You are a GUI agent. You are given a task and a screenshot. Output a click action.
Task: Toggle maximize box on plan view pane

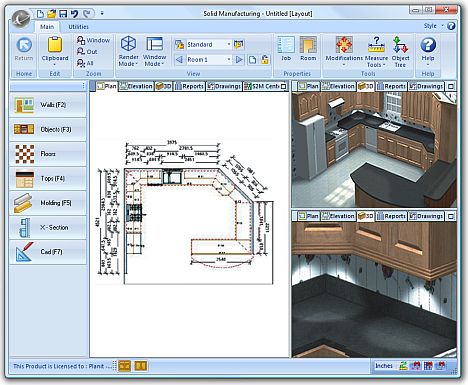[284, 86]
